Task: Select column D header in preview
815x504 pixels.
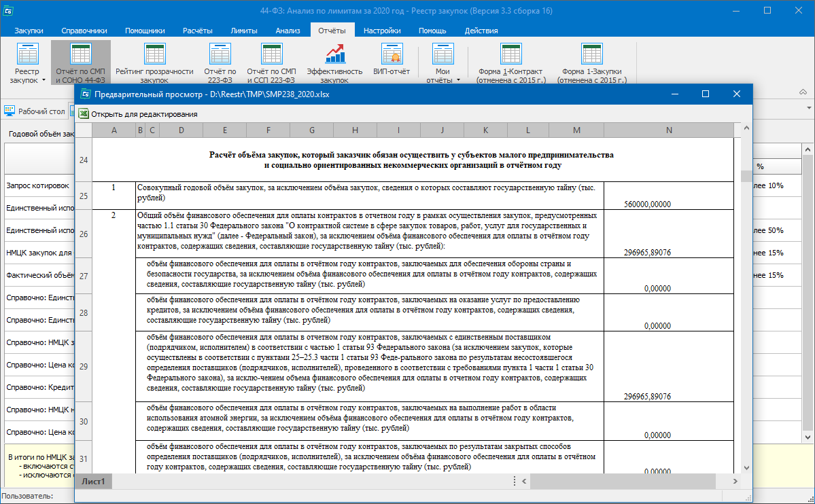Action: pos(181,130)
